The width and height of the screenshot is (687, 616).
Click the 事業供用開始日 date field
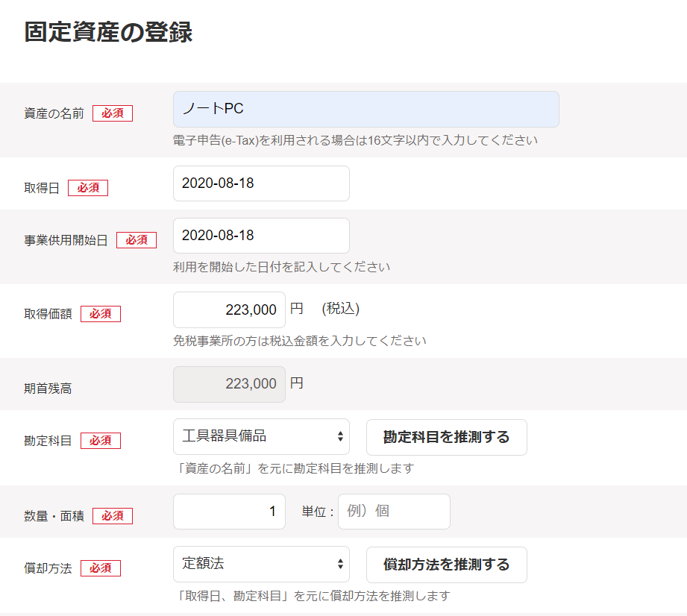tap(261, 235)
